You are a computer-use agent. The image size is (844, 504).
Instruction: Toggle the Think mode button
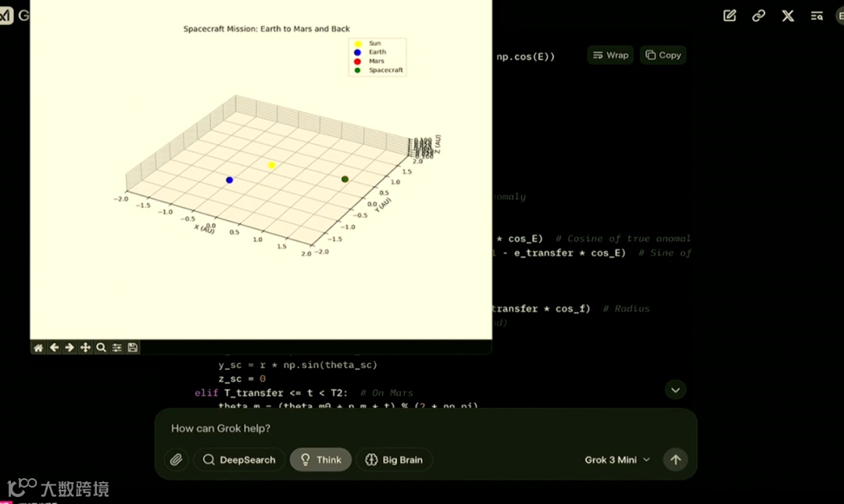321,459
